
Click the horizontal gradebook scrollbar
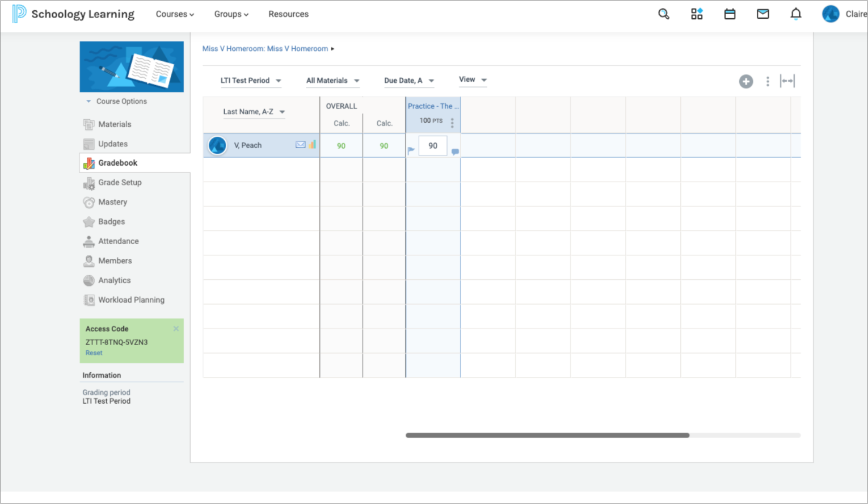(547, 435)
